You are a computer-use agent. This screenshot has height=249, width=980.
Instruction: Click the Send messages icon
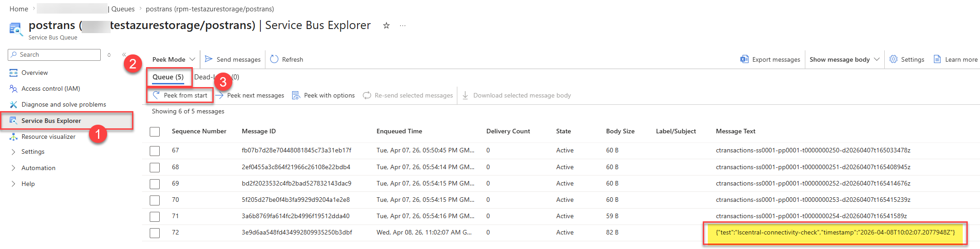coord(209,59)
